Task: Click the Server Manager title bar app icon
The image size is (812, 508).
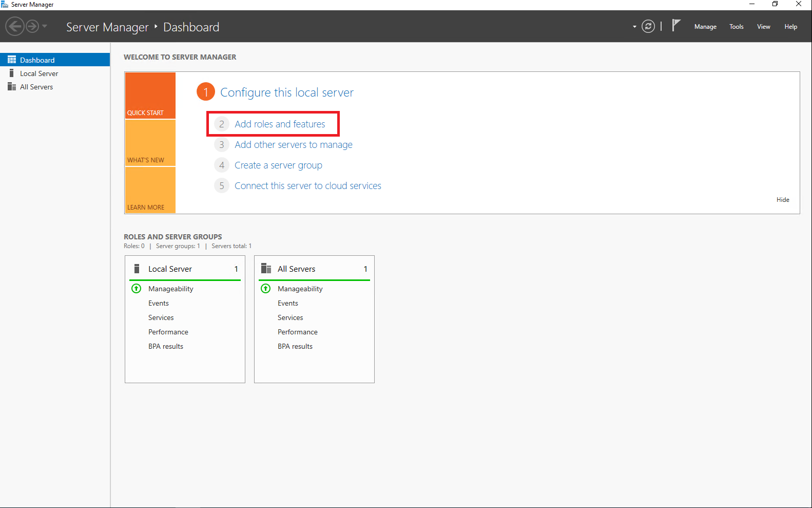Action: (x=5, y=4)
